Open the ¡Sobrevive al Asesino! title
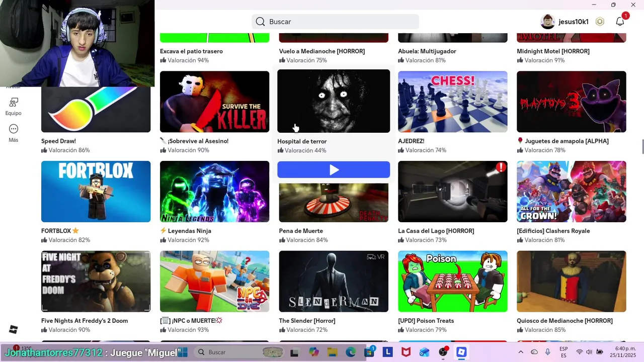Viewport: 644px width, 362px height. point(194,141)
